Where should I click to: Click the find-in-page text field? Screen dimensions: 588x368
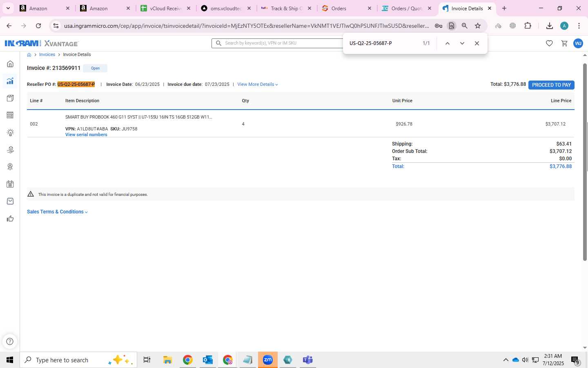coord(382,43)
